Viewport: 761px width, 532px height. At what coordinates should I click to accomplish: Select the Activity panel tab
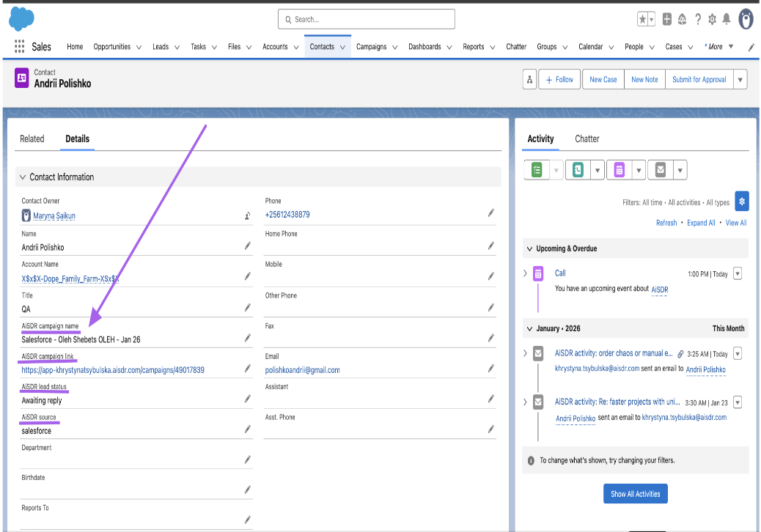pyautogui.click(x=540, y=138)
